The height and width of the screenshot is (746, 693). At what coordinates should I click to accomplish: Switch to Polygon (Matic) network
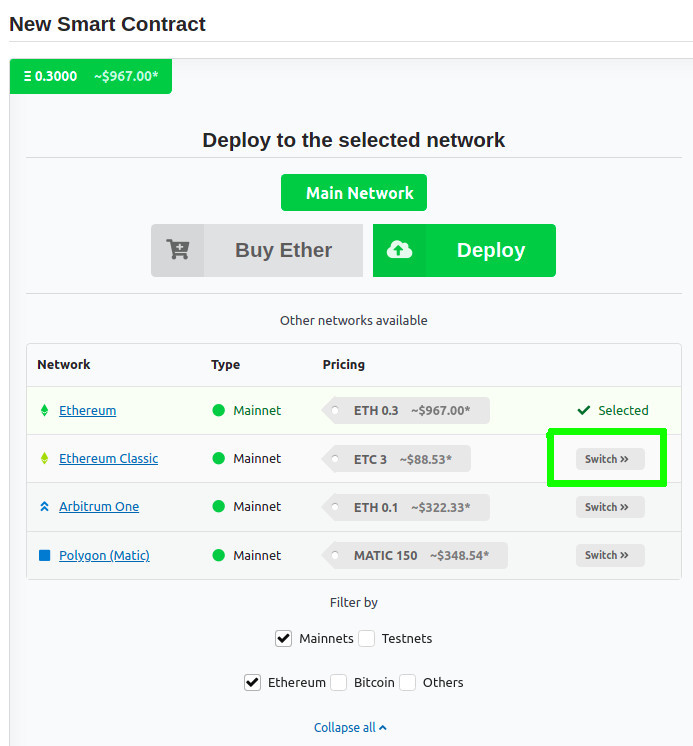pos(610,555)
